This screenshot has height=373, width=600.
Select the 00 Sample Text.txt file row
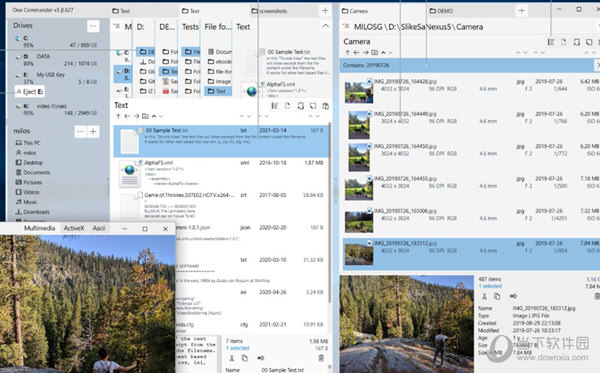[221, 141]
